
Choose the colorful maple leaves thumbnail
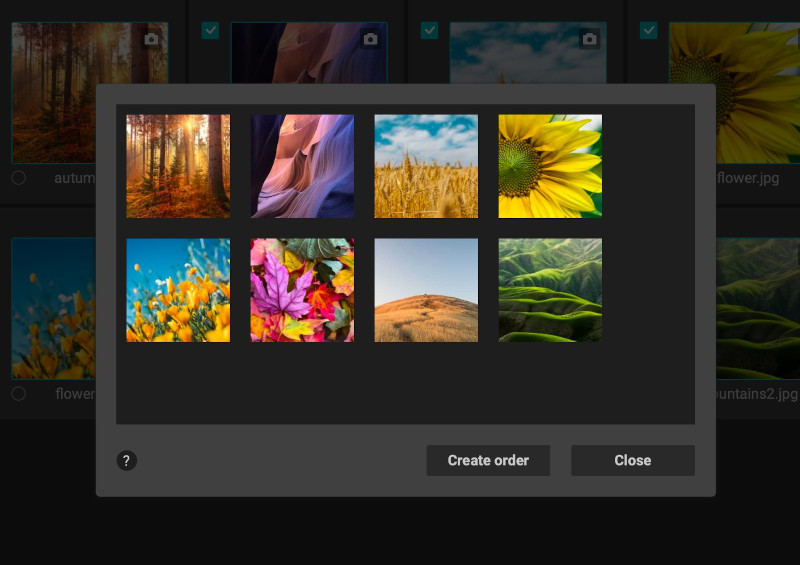pos(302,290)
